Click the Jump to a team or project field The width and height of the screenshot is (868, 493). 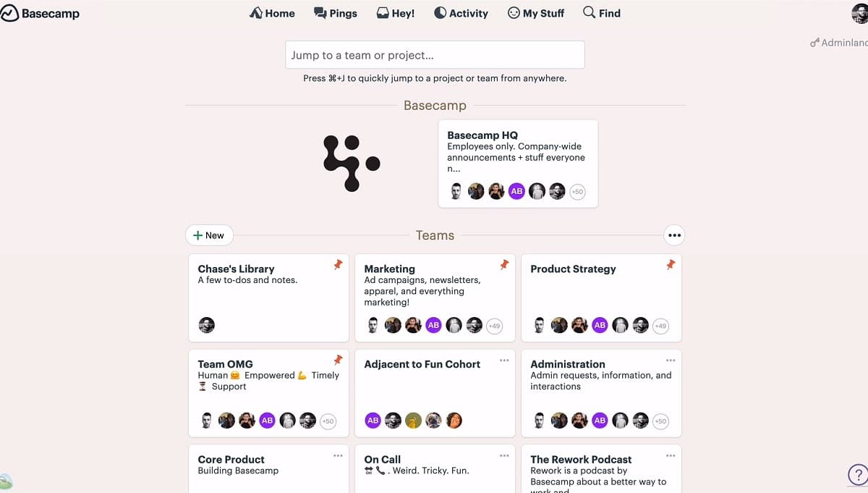click(434, 54)
